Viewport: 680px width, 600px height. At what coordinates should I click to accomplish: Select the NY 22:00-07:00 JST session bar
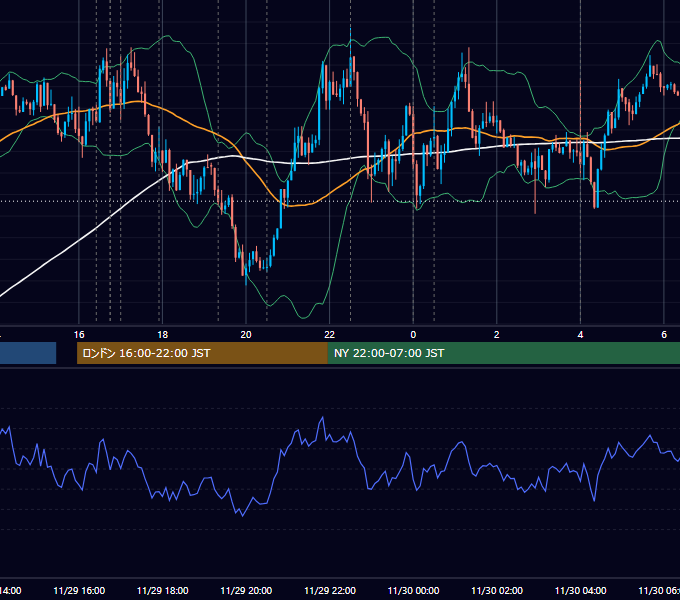click(503, 353)
